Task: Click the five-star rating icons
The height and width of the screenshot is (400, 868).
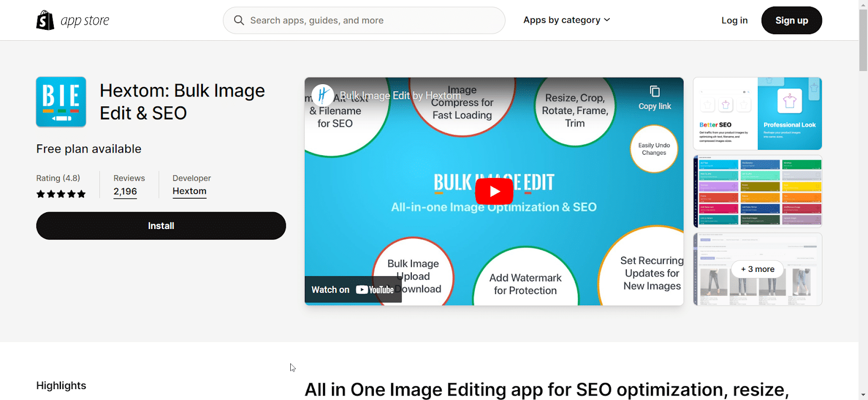Action: click(x=61, y=194)
